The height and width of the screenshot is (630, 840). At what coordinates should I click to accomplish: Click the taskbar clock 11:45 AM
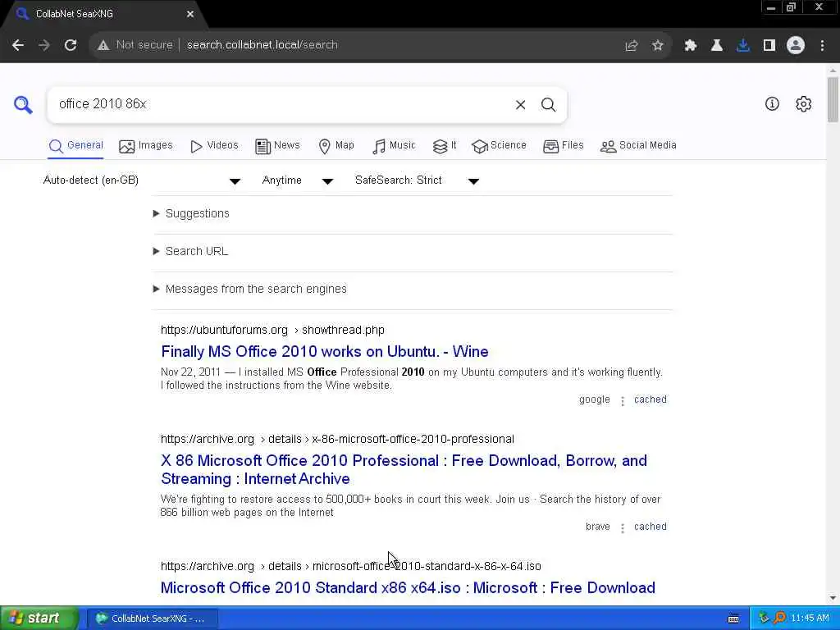810,619
